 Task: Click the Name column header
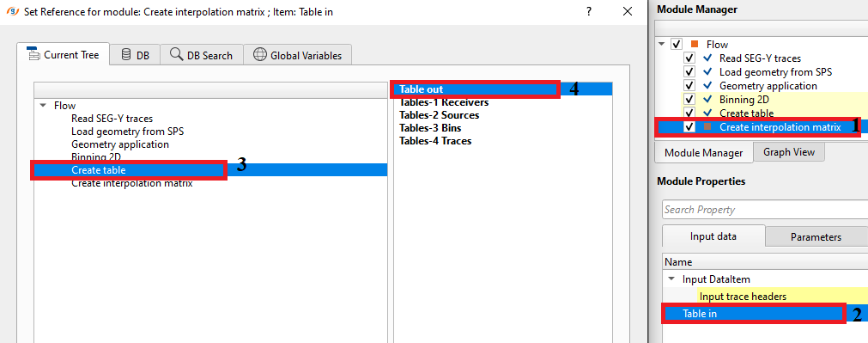pyautogui.click(x=765, y=261)
